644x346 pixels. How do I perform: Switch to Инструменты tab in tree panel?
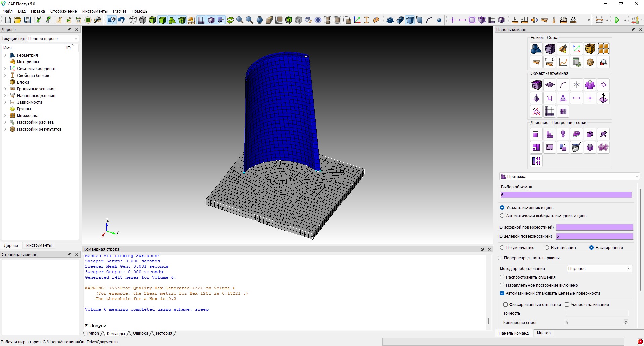pyautogui.click(x=39, y=245)
